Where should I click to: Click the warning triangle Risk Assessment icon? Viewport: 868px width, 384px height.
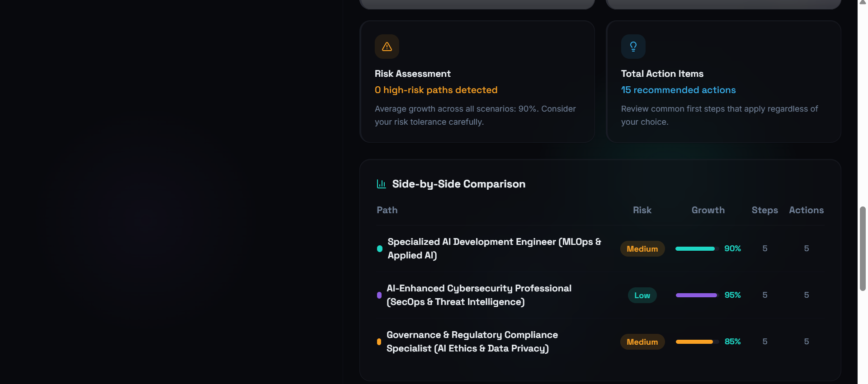click(387, 47)
